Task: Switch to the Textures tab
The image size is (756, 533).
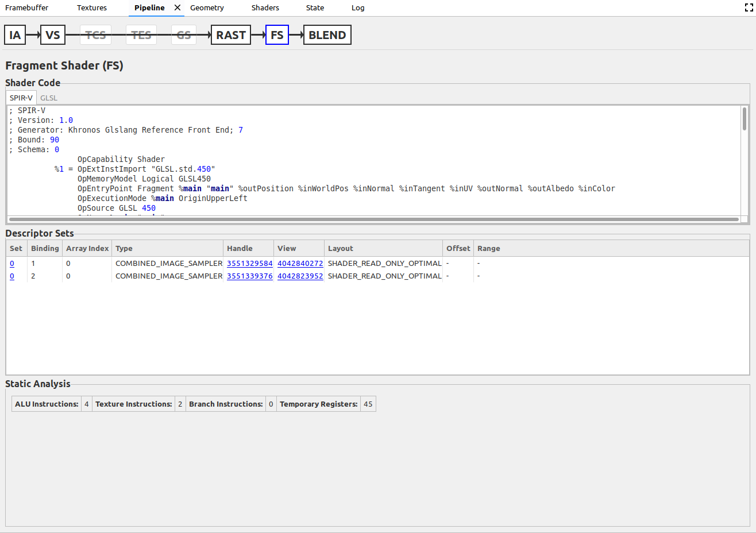Action: 92,8
